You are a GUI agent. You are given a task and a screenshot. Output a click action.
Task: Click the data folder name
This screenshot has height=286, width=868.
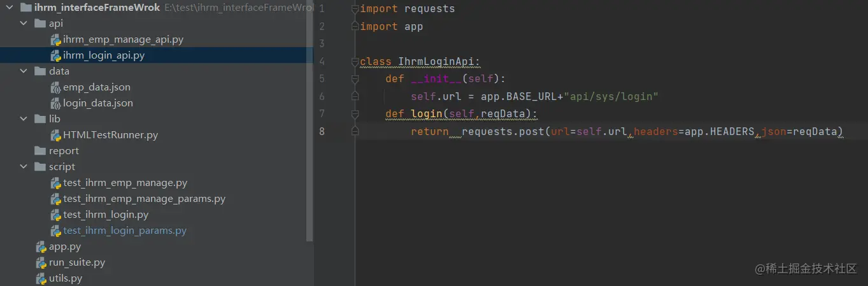[59, 71]
